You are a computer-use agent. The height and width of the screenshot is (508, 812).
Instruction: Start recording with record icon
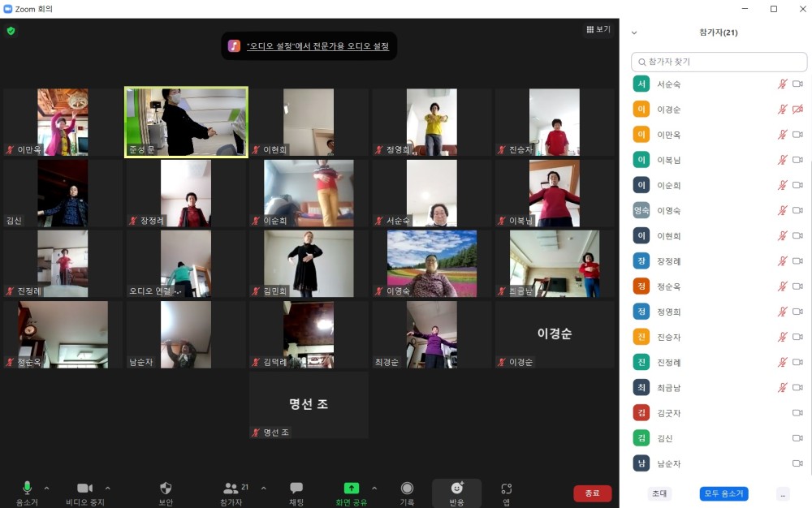pyautogui.click(x=407, y=488)
